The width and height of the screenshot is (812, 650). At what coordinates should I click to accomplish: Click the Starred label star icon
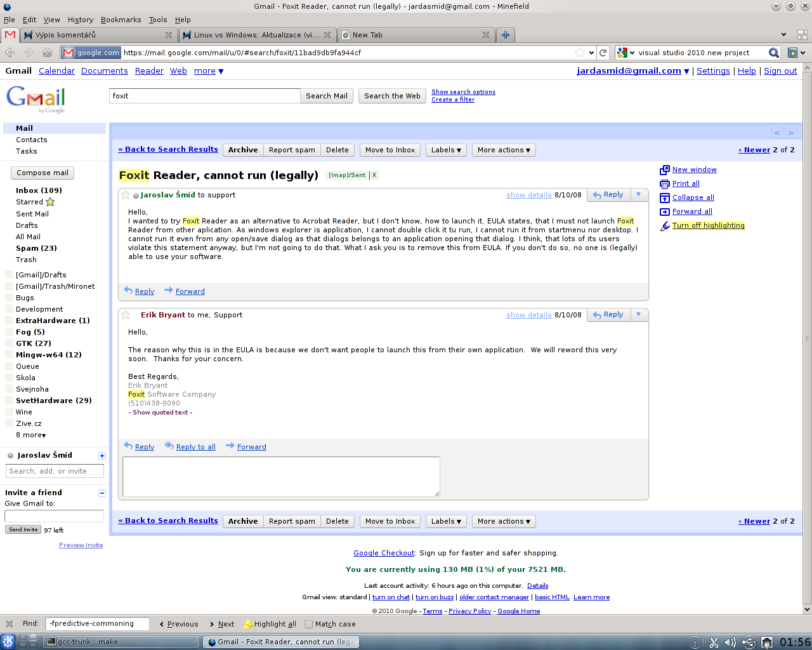coord(50,202)
